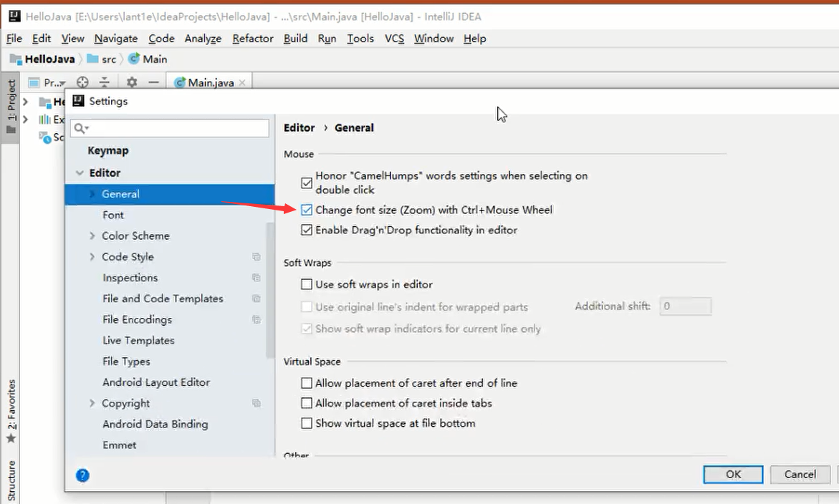The width and height of the screenshot is (839, 504).
Task: Toggle Change font size with Ctrl+Mouse Wheel
Action: [307, 210]
